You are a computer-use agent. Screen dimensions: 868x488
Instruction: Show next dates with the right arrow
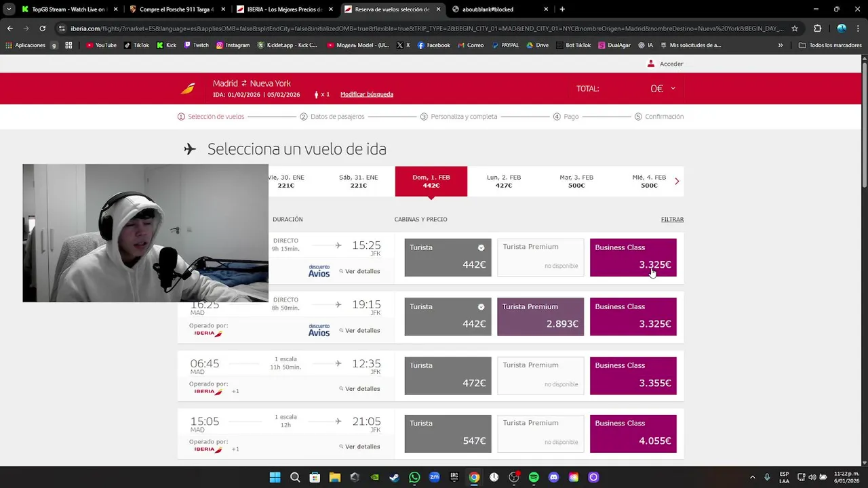point(677,181)
